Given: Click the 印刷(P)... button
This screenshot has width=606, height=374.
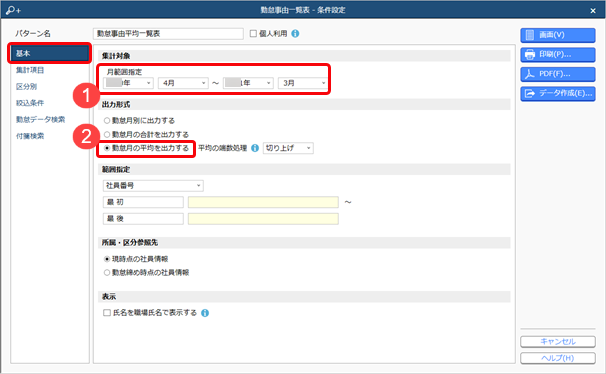Looking at the screenshot, I should tap(558, 54).
